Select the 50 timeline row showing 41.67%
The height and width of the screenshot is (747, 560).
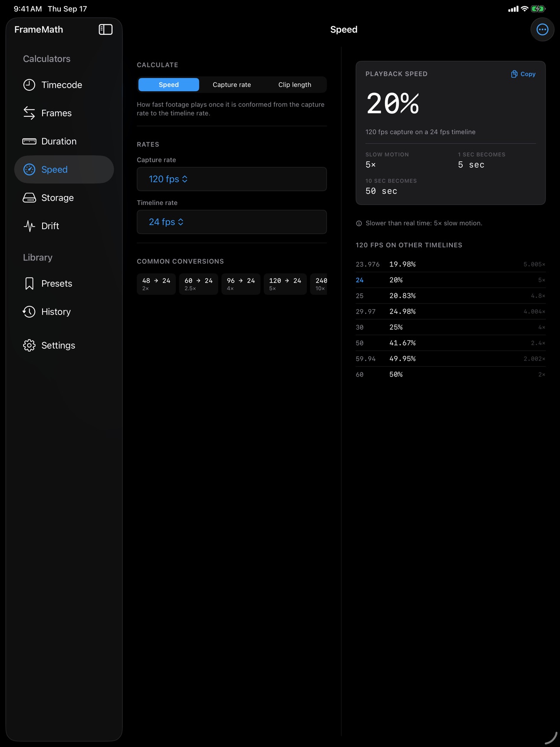point(451,343)
